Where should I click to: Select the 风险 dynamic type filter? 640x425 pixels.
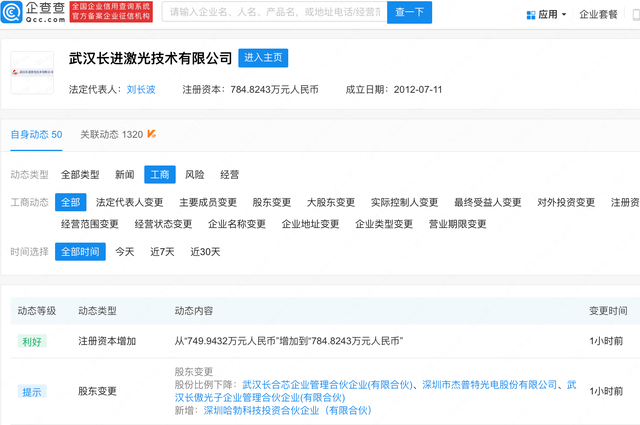point(194,174)
